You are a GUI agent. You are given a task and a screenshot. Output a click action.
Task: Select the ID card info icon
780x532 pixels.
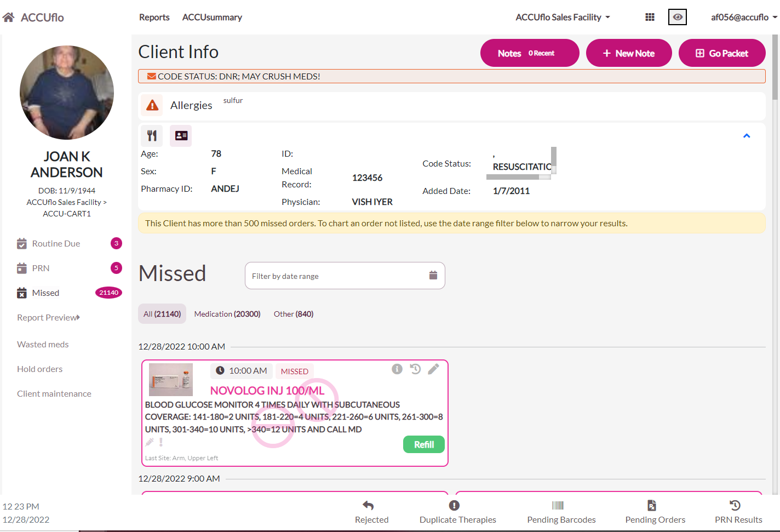pyautogui.click(x=181, y=135)
